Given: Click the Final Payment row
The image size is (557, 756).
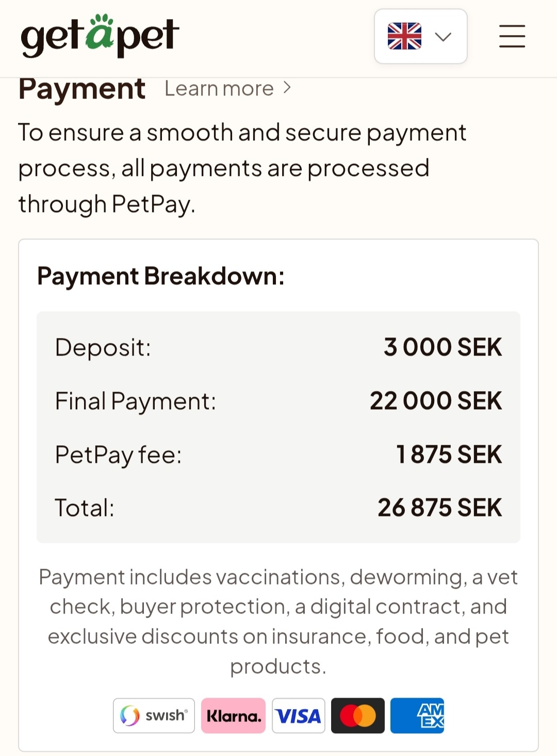Looking at the screenshot, I should coord(278,401).
